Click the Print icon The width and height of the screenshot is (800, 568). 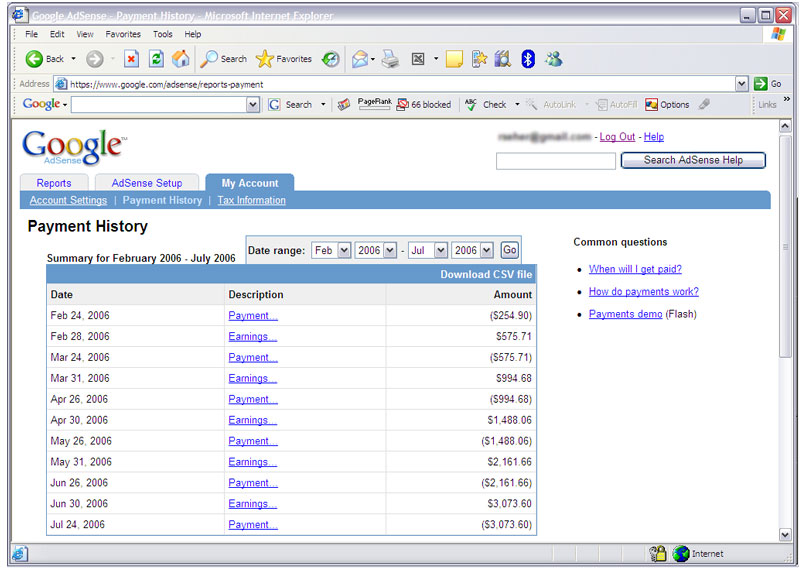pos(391,59)
